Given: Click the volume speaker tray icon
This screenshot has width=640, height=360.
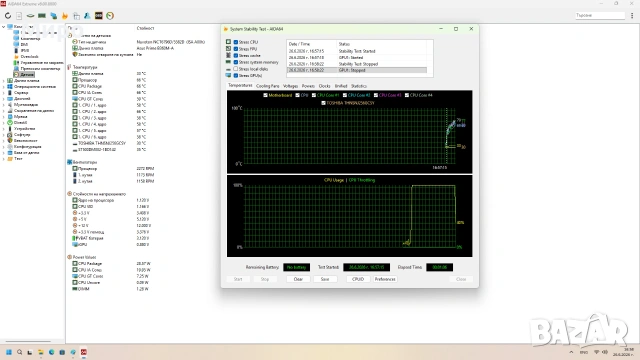Looking at the screenshot, I should (604, 352).
